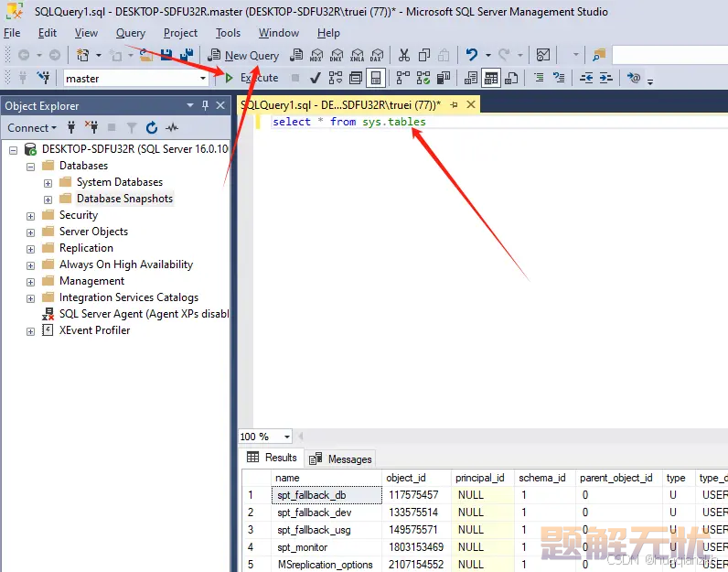
Task: Click the DAX query icon
Action: (x=377, y=55)
